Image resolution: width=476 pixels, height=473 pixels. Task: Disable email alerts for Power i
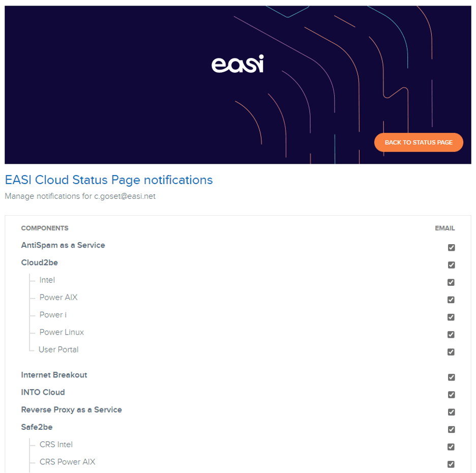451,317
